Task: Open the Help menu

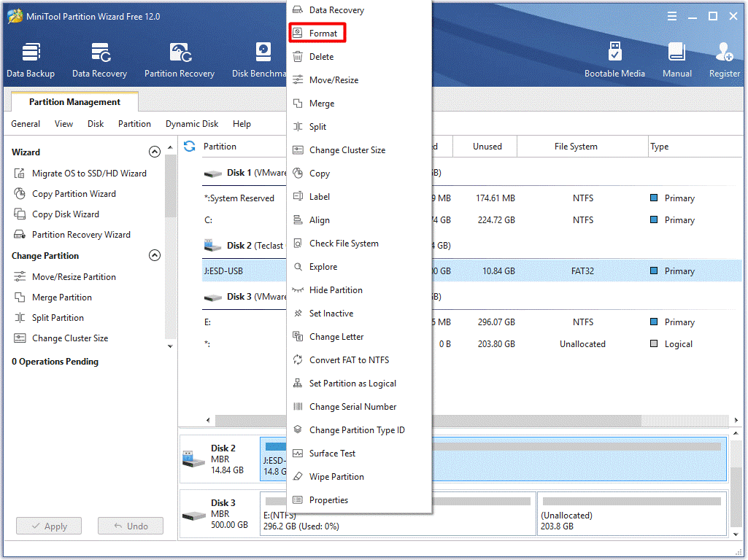Action: point(242,124)
